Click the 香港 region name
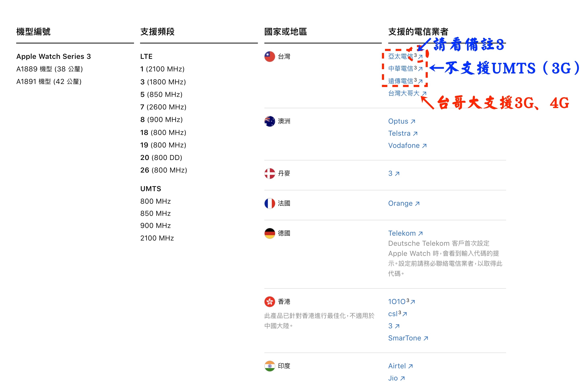 tap(284, 302)
